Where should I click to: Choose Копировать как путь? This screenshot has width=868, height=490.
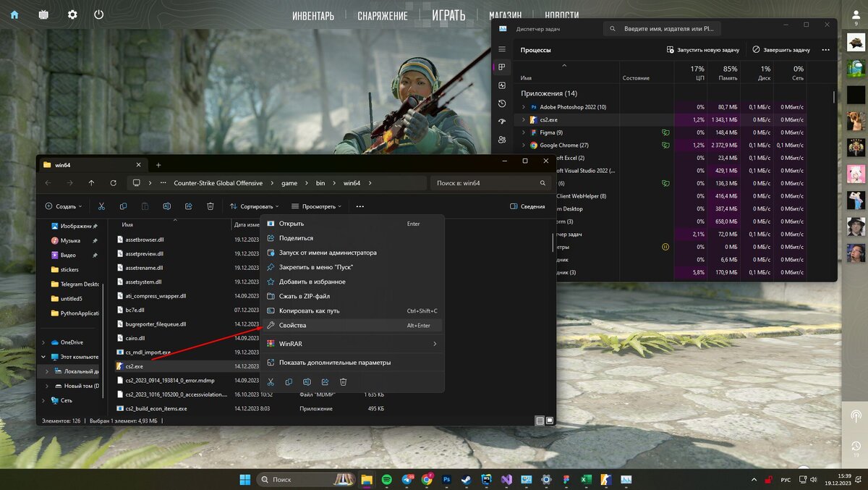352,311
